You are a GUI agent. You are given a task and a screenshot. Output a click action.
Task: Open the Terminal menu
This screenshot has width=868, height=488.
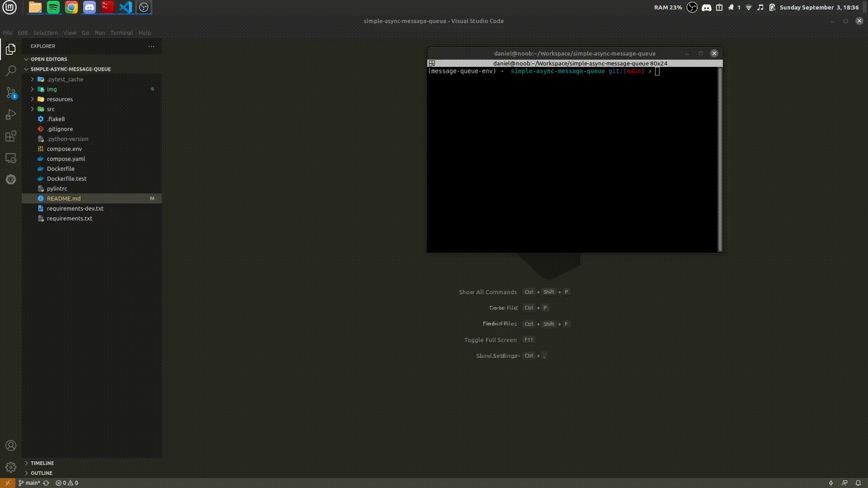click(122, 32)
